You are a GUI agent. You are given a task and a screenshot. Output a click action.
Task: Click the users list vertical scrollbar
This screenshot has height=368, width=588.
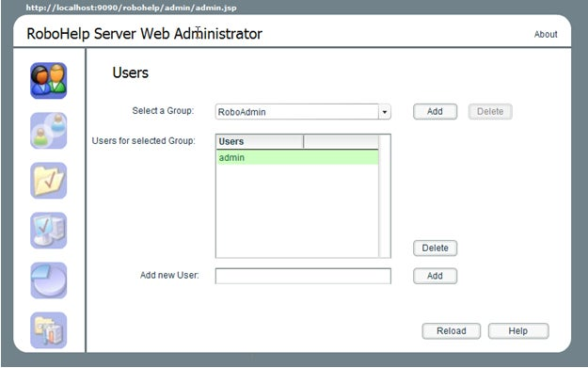point(385,196)
